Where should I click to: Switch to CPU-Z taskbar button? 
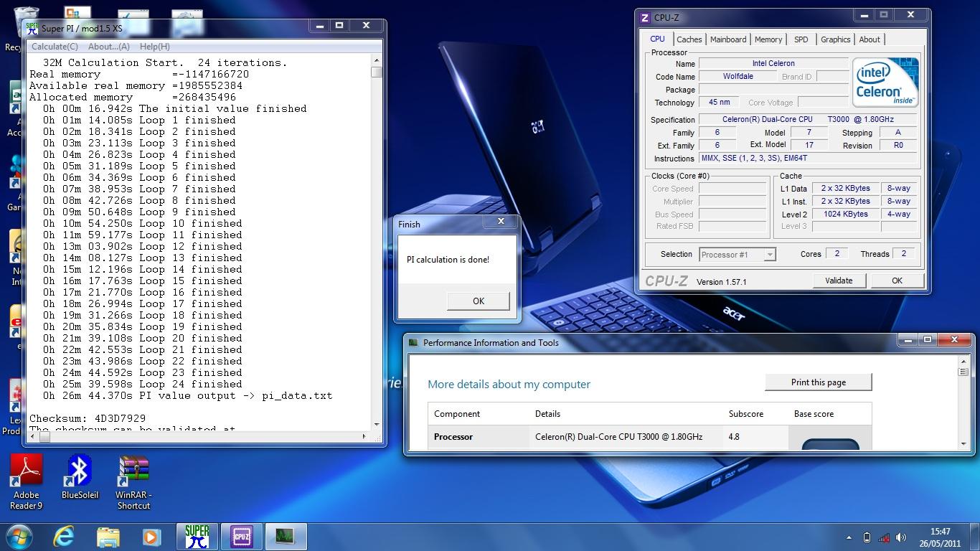click(242, 537)
